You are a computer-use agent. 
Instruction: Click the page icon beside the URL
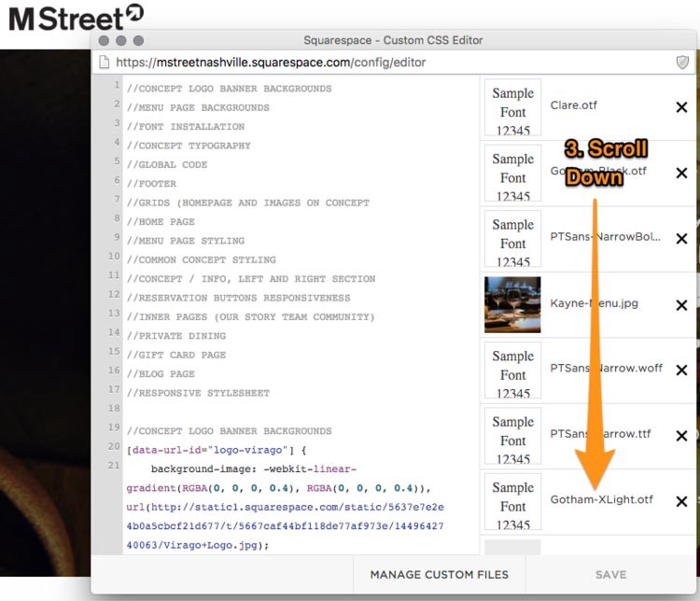click(x=104, y=63)
